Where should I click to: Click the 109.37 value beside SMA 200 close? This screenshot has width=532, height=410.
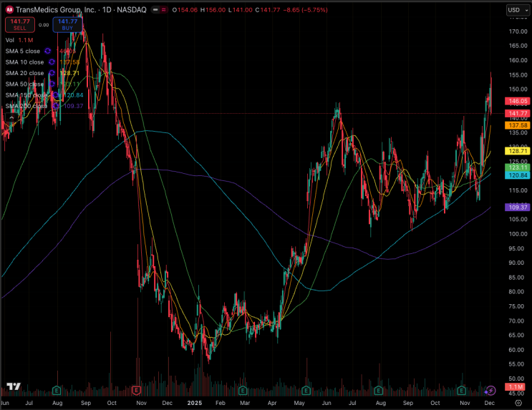[73, 106]
